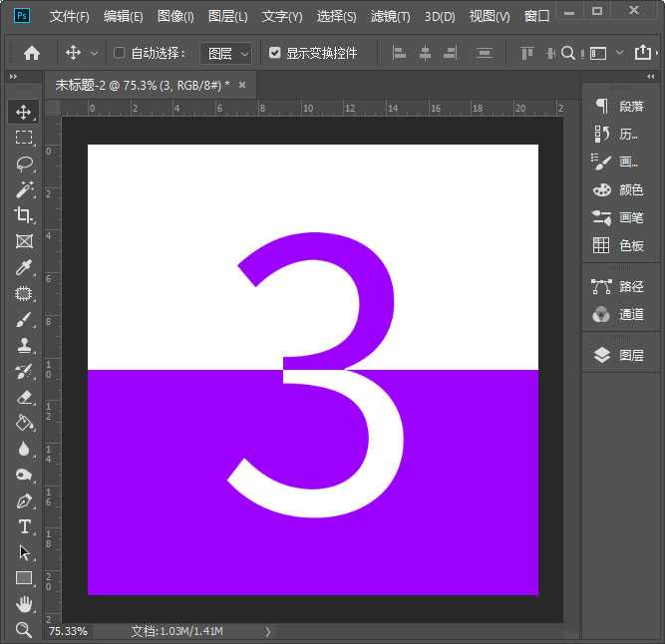Open the 图像(I) menu
This screenshot has height=644, width=665.
pyautogui.click(x=175, y=17)
